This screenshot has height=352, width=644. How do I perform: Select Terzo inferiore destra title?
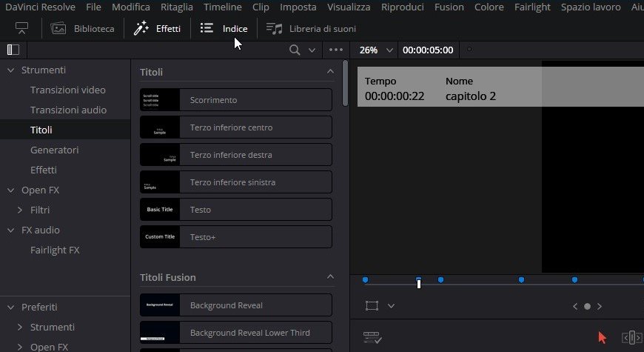(235, 155)
